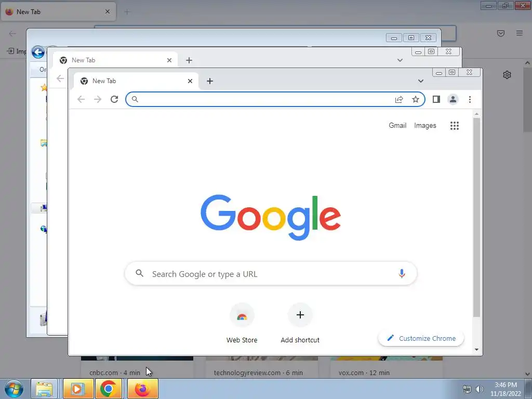This screenshot has width=532, height=399.
Task: Open Google apps grid
Action: tap(455, 126)
